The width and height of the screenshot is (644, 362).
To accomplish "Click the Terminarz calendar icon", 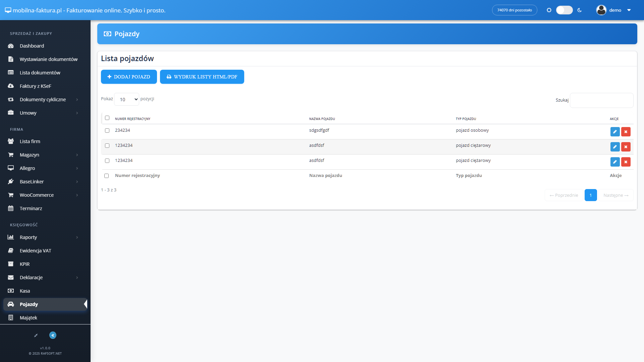I will pos(11,208).
